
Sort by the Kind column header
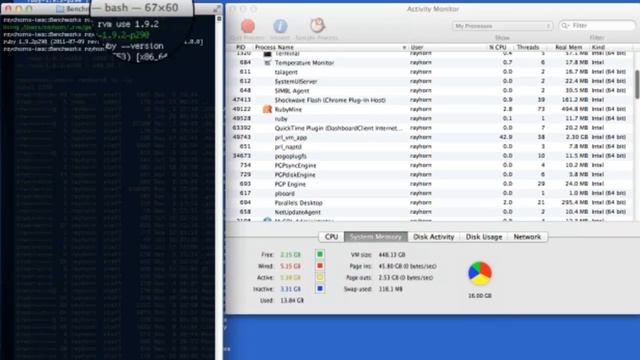pos(611,47)
